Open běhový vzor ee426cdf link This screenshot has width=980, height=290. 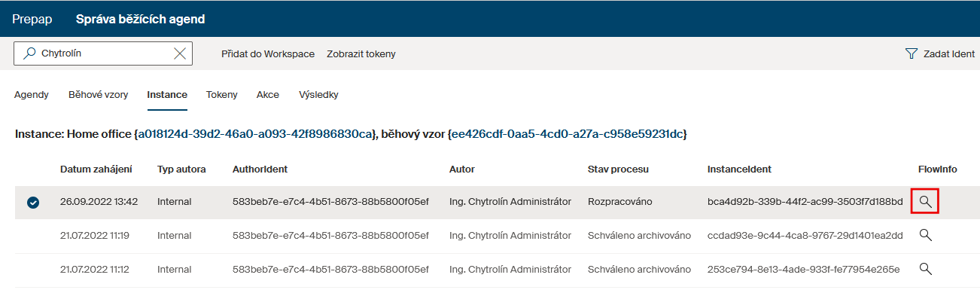567,134
